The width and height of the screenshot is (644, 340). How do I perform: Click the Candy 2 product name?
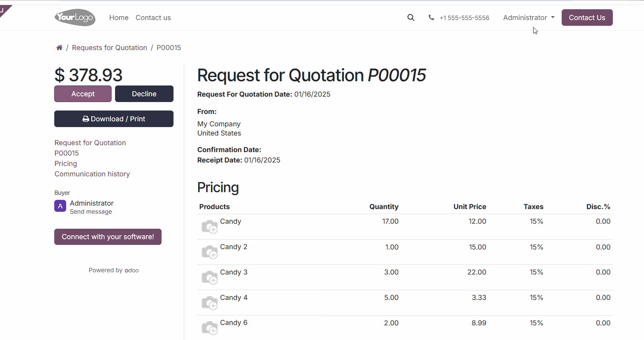pos(234,247)
